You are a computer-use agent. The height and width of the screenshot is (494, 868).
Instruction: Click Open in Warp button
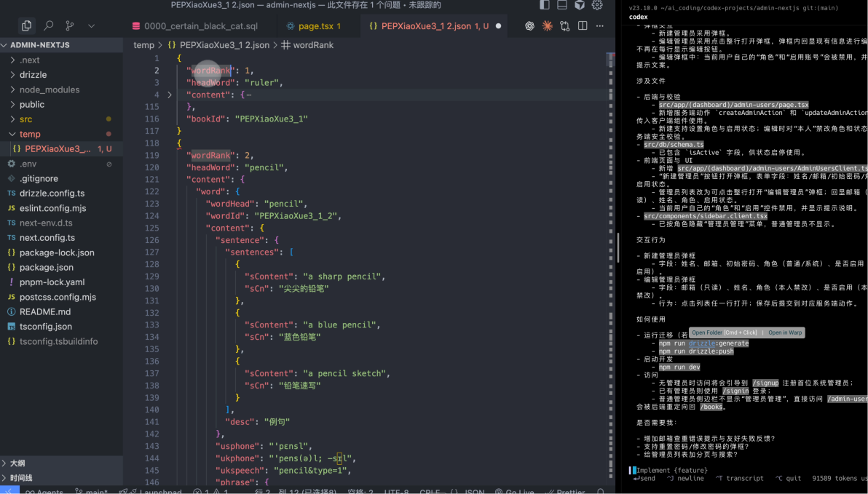[785, 332]
